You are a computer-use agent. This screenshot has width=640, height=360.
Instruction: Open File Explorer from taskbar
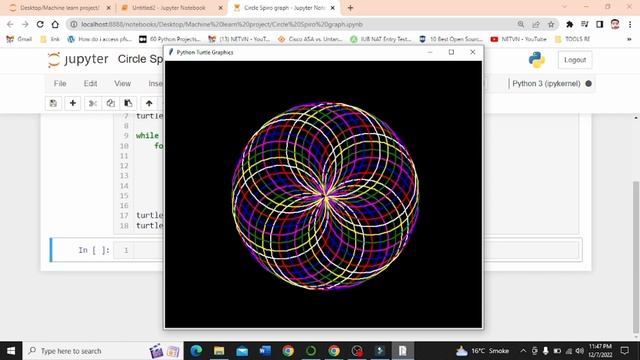click(219, 351)
